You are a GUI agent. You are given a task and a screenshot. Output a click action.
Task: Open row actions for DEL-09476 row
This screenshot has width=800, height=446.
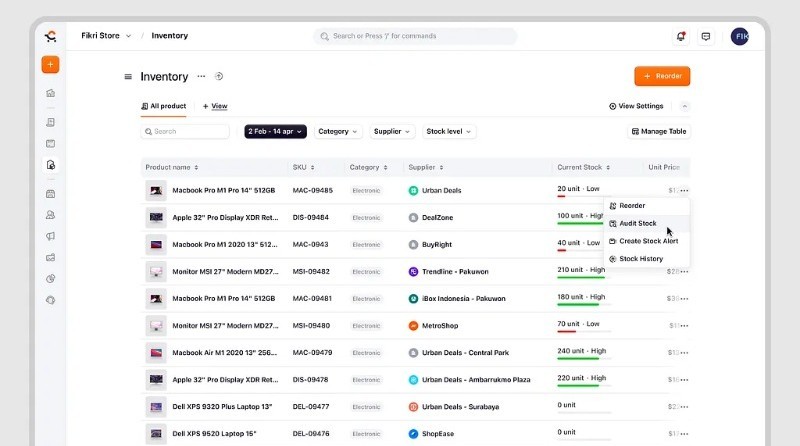(x=684, y=434)
